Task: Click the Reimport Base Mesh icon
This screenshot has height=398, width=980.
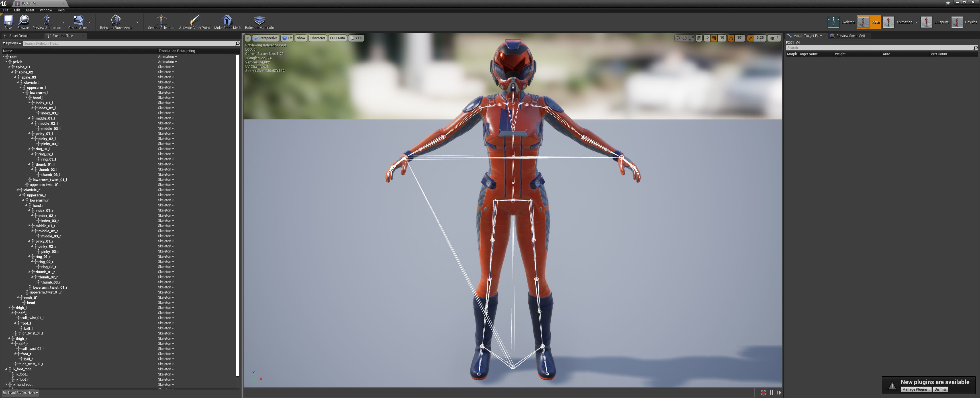Action: click(116, 20)
